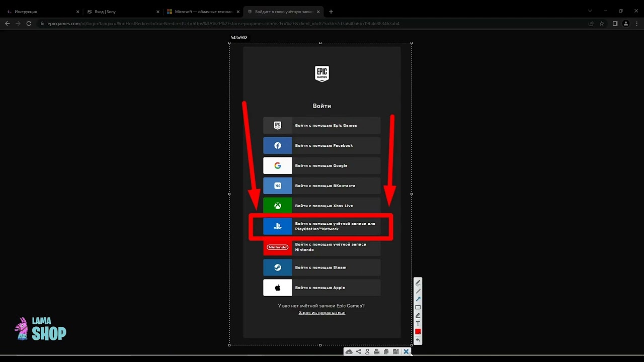Print the captured screenshot

point(376,351)
